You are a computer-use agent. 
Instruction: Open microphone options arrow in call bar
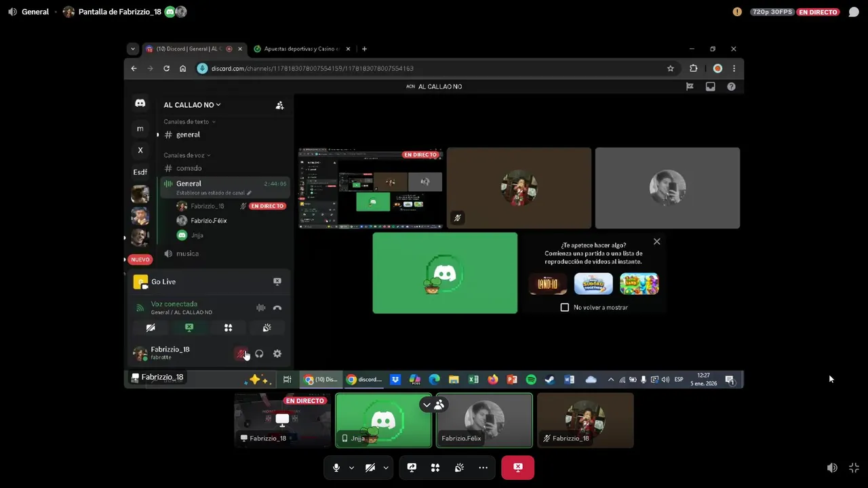351,468
